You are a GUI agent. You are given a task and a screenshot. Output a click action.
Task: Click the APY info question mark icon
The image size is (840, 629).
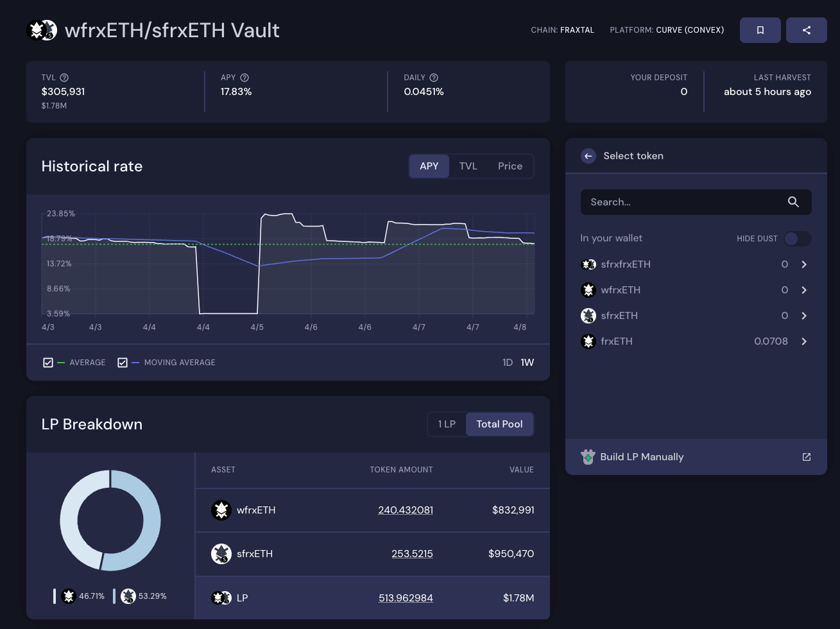click(x=244, y=78)
